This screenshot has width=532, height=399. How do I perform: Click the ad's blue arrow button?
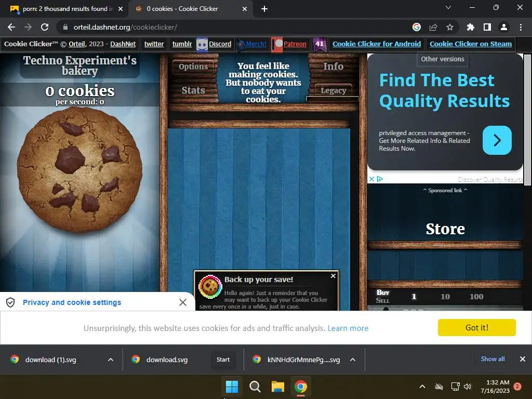coord(497,140)
